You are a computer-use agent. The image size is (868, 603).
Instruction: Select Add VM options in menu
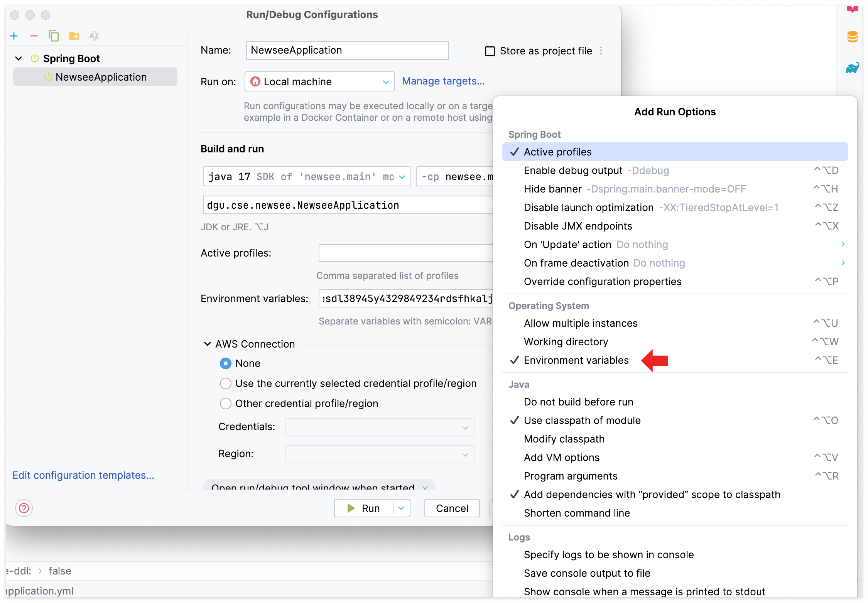561,458
